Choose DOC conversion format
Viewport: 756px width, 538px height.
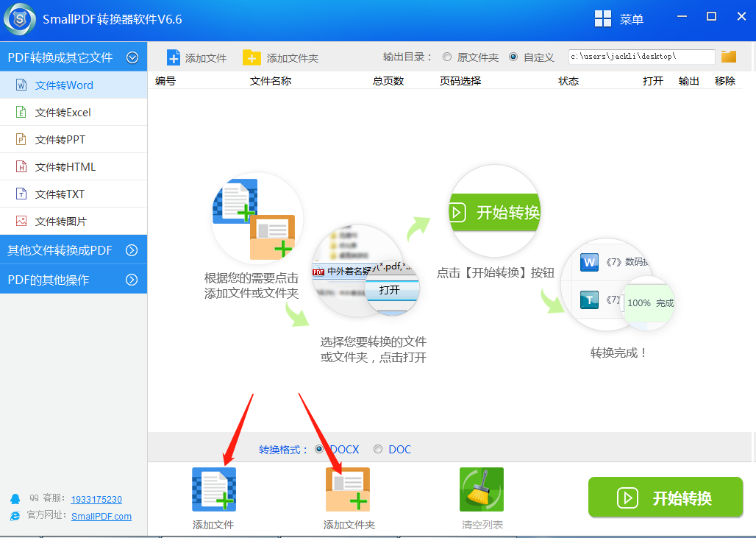377,449
